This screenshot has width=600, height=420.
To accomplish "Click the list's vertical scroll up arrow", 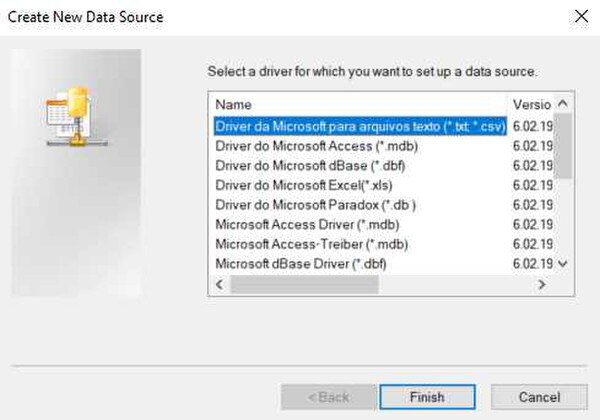I will coord(562,104).
